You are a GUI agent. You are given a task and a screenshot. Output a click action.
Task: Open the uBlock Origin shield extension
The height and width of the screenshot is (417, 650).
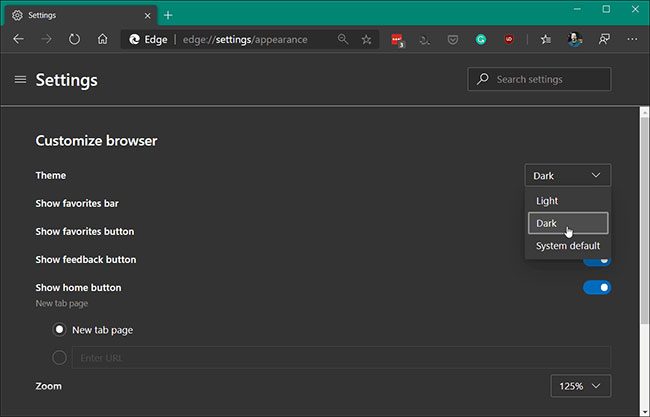pyautogui.click(x=509, y=39)
